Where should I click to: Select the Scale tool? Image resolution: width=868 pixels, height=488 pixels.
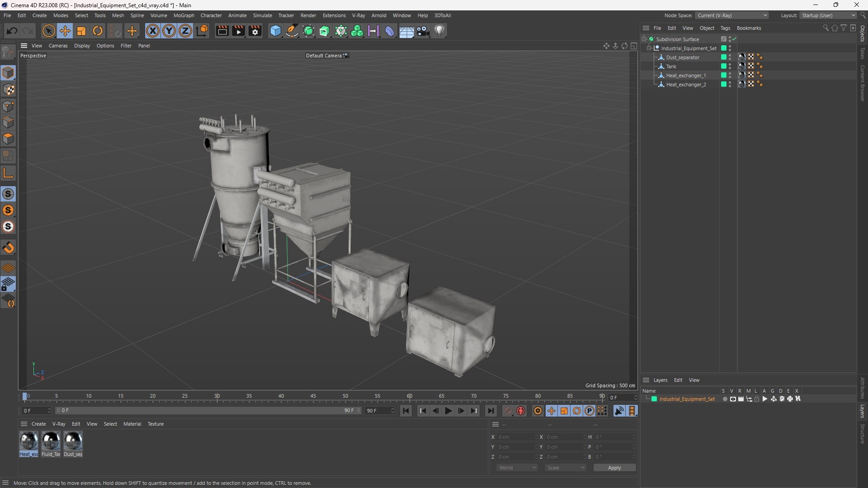tap(81, 31)
